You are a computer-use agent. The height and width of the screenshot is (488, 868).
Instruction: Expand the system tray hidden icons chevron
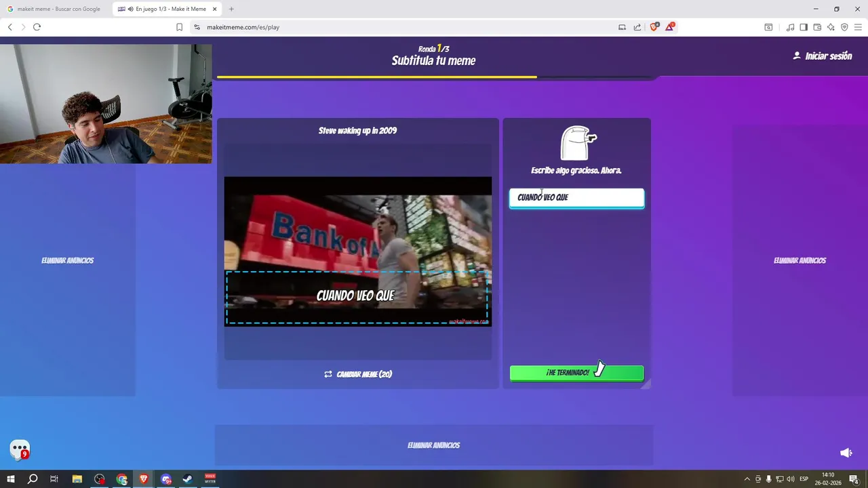[747, 479]
